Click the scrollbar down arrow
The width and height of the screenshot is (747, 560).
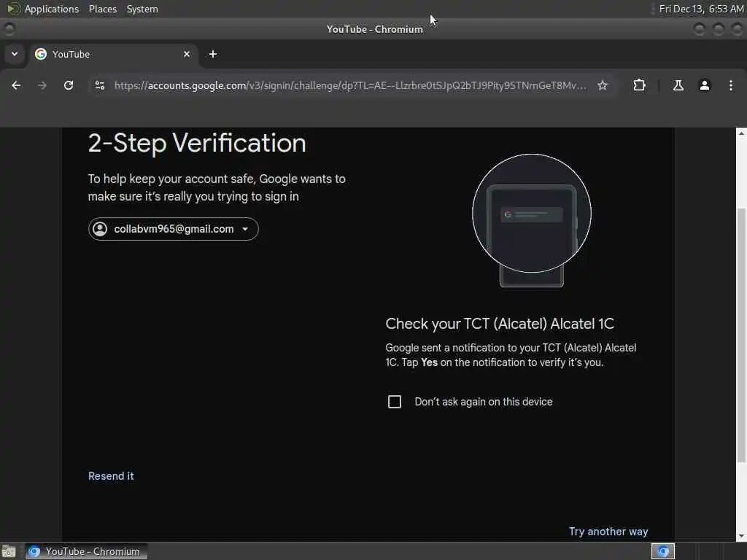(741, 537)
